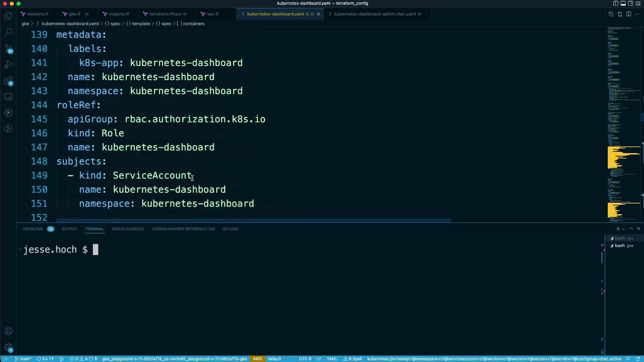This screenshot has width=644, height=362.
Task: Open the Explorer view in activity bar
Action: 8,16
